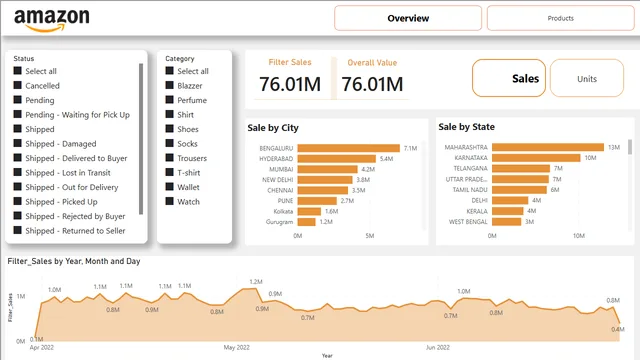
Task: Click the Apr 2022 axis label
Action: 42,347
